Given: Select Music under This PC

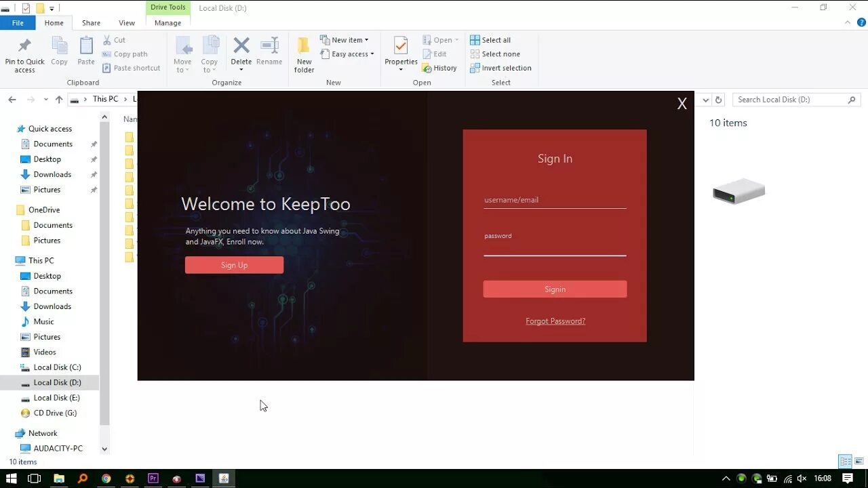Looking at the screenshot, I should point(43,321).
